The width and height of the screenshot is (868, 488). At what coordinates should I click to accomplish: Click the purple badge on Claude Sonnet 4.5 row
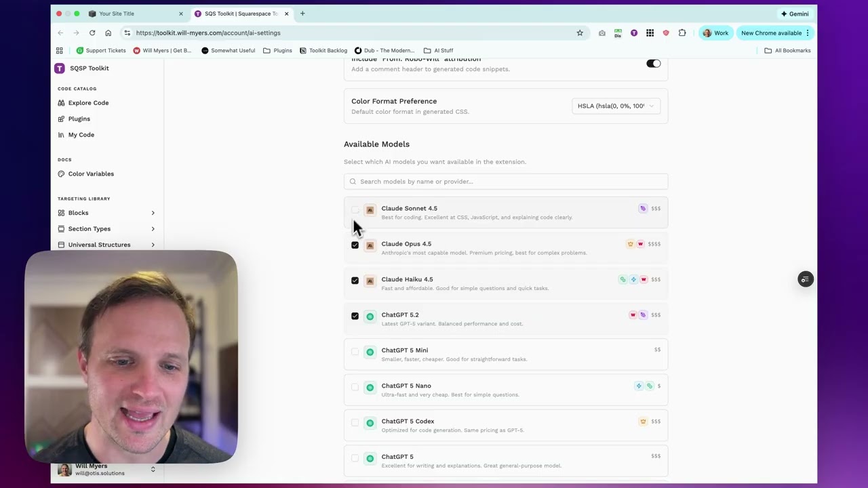[643, 209]
